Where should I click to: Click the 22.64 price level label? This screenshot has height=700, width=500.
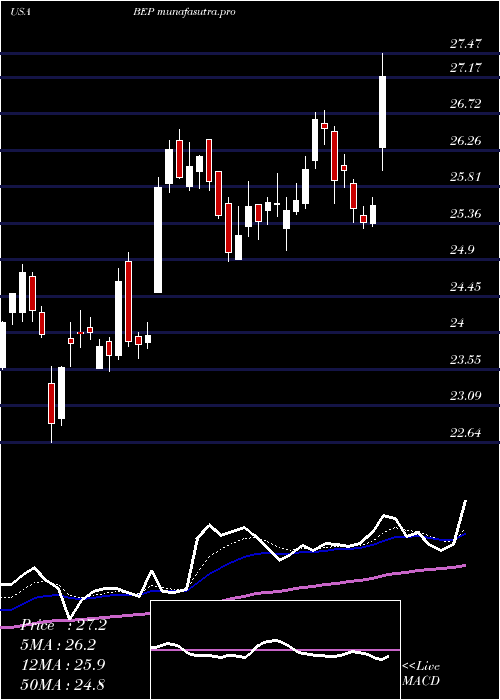465,432
